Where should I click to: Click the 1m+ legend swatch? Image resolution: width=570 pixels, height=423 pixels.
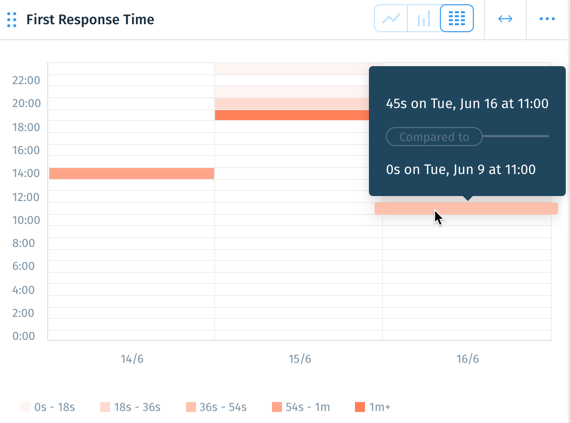(x=360, y=407)
